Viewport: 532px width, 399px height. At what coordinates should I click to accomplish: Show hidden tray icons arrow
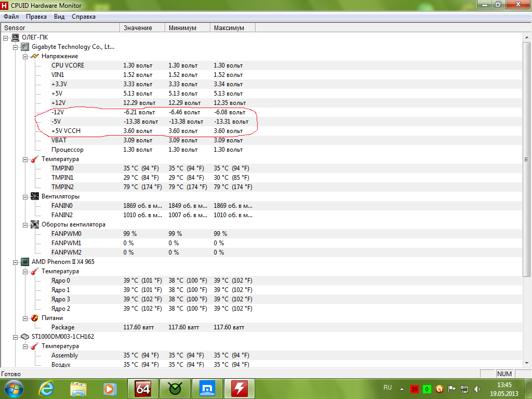(x=402, y=389)
